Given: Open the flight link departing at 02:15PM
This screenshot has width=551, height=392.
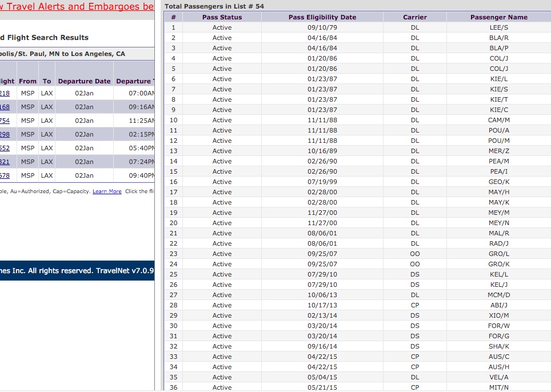Looking at the screenshot, I should click(5, 134).
